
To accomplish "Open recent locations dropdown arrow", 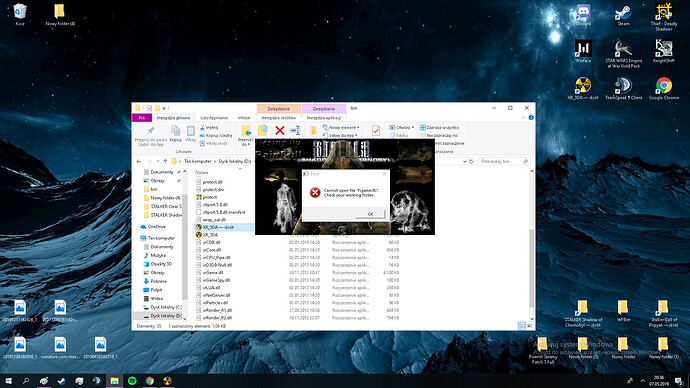I will (158, 161).
